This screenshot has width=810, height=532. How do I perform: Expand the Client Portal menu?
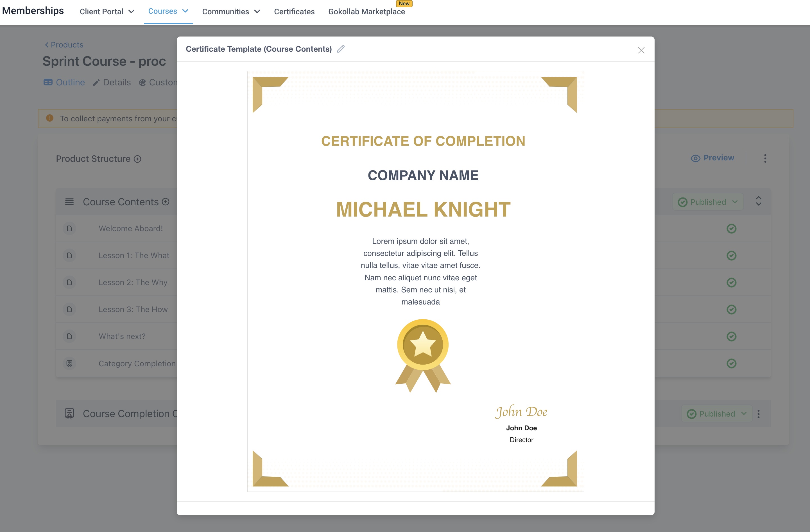point(107,12)
